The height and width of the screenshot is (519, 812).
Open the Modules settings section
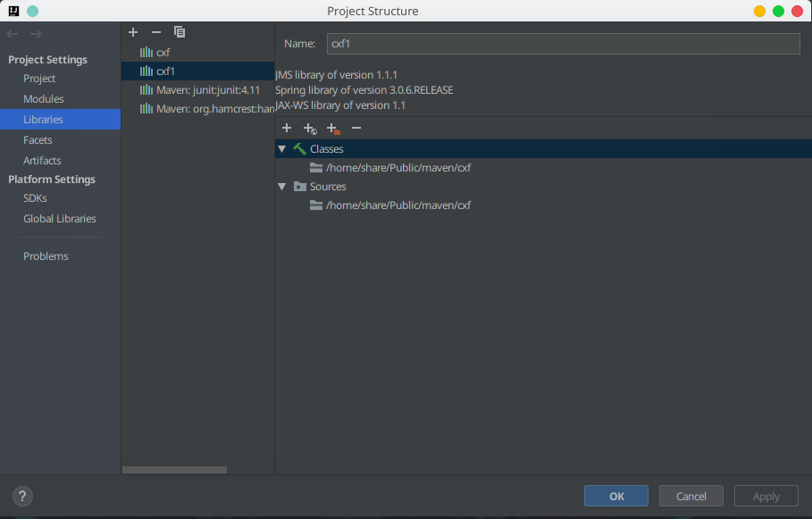[x=44, y=99]
